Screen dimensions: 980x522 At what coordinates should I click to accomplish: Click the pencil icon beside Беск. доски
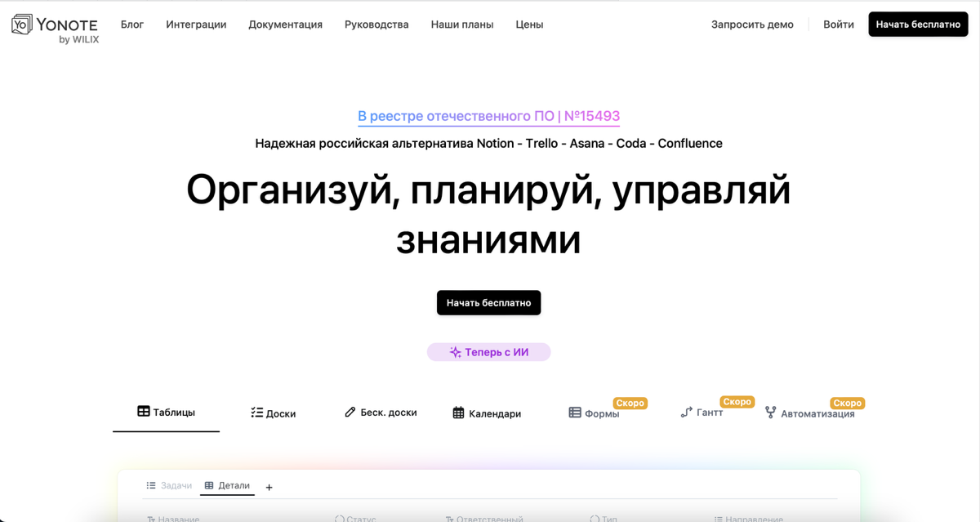tap(350, 413)
